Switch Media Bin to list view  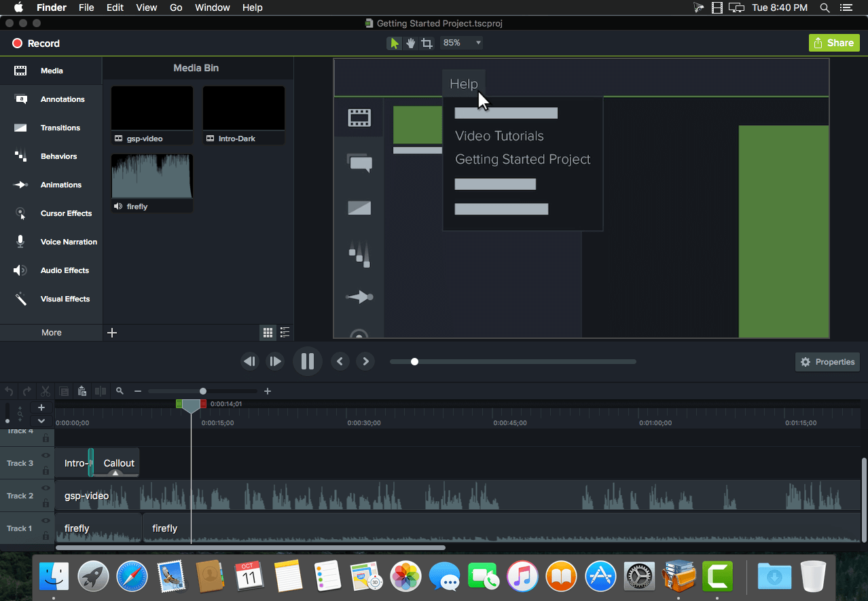pyautogui.click(x=285, y=333)
